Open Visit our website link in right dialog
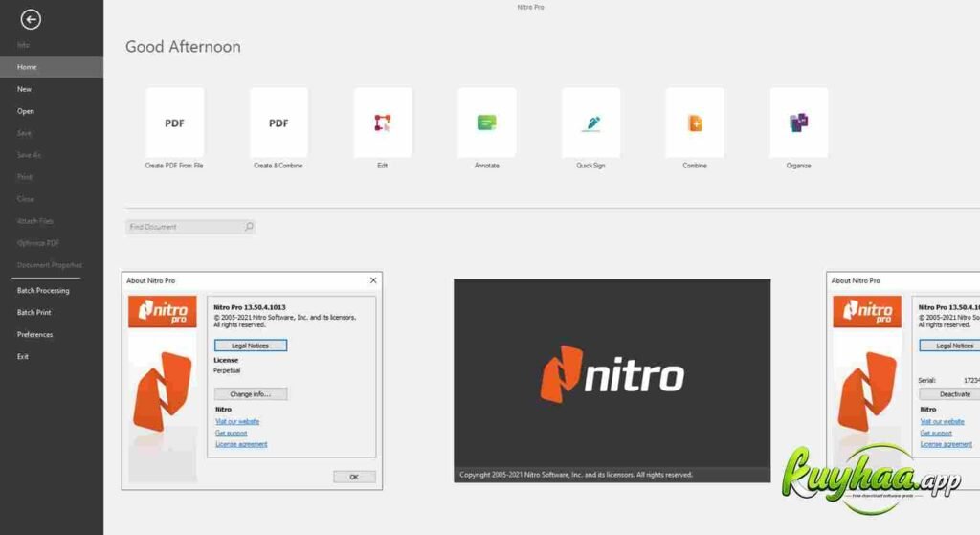Viewport: 980px width, 535px height. (942, 422)
